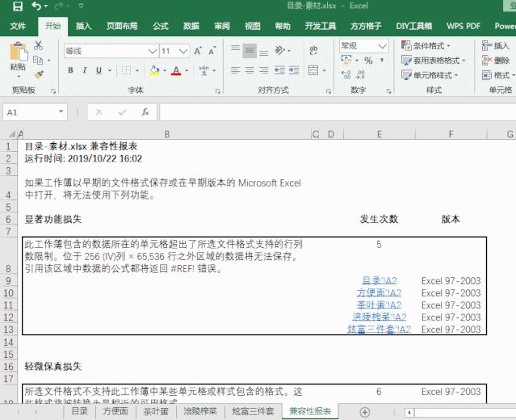This screenshot has width=516, height=420.
Task: Switch to the 插入 ribbon tab
Action: point(84,26)
